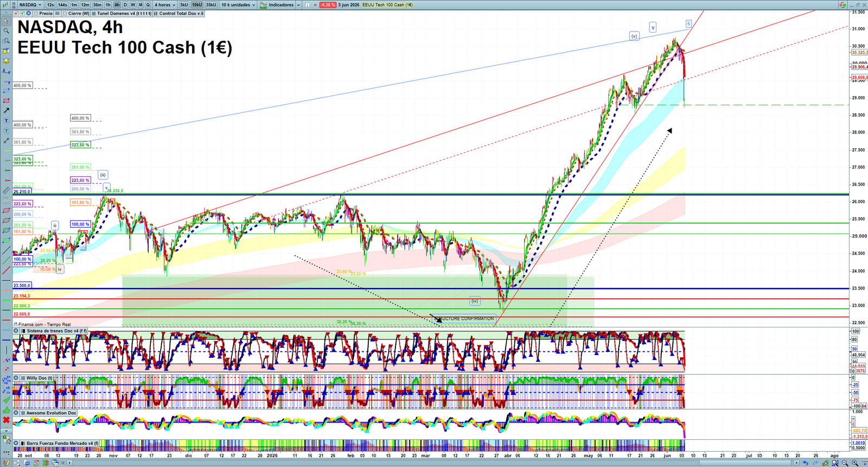Select the 56m timeframe
Screen dimensions: 868x467
tap(97, 5)
